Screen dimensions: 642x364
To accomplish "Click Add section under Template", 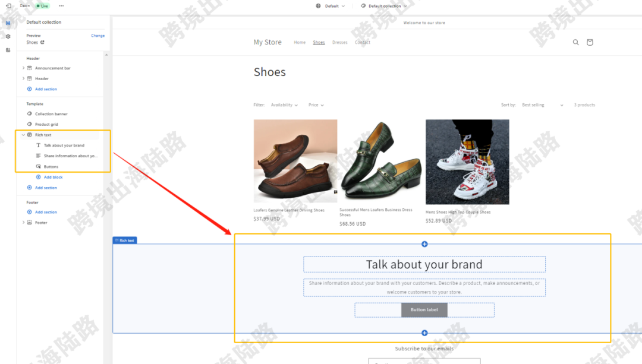I will pos(46,188).
